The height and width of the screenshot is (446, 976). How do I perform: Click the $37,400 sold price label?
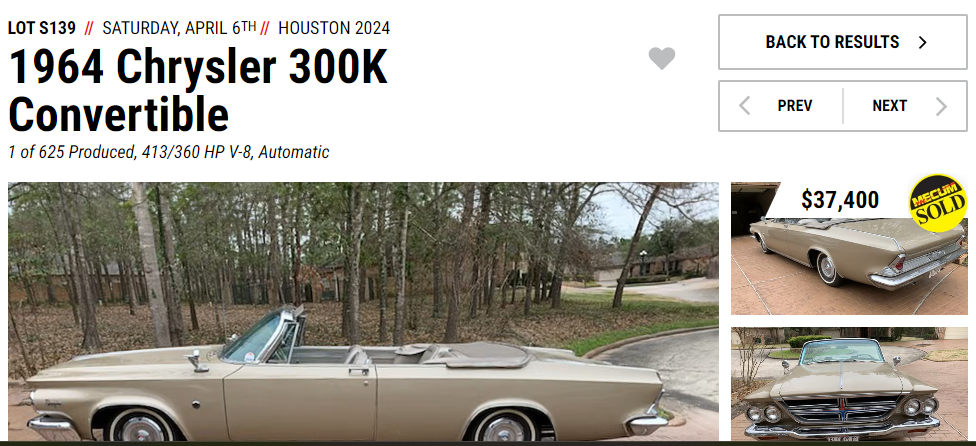pyautogui.click(x=840, y=200)
